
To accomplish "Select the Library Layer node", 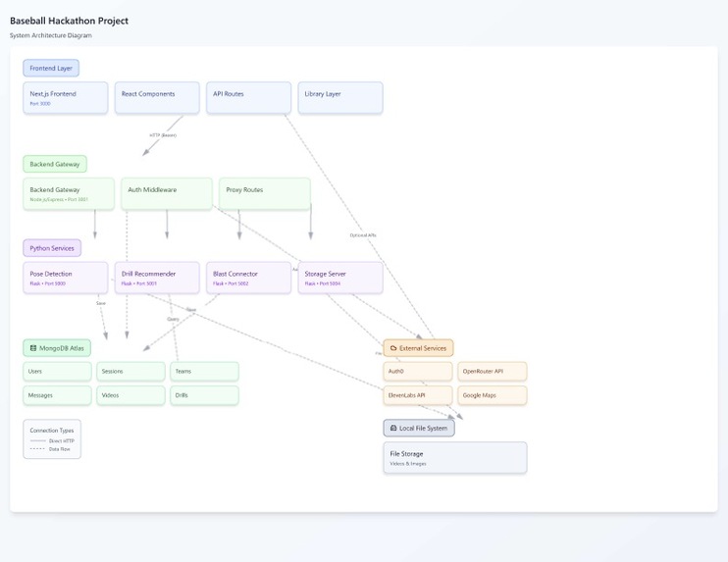I will point(340,98).
